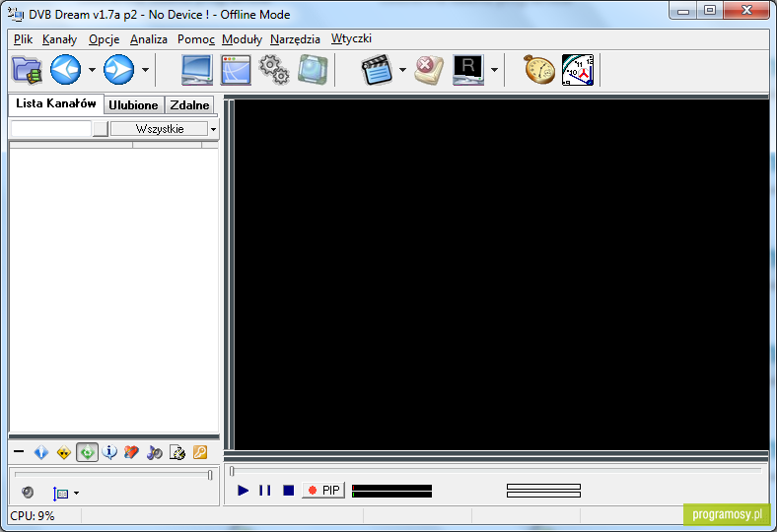
Task: Click the red heart favorites icon
Action: tap(131, 452)
